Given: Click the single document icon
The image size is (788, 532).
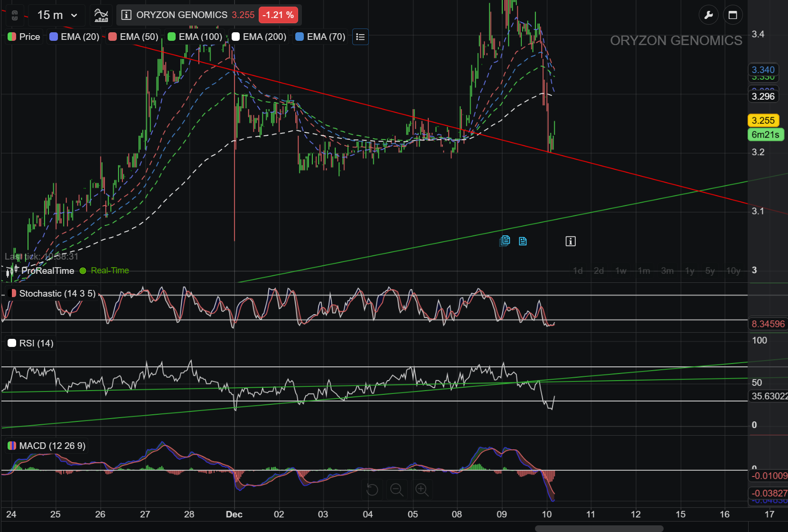Looking at the screenshot, I should tap(523, 242).
